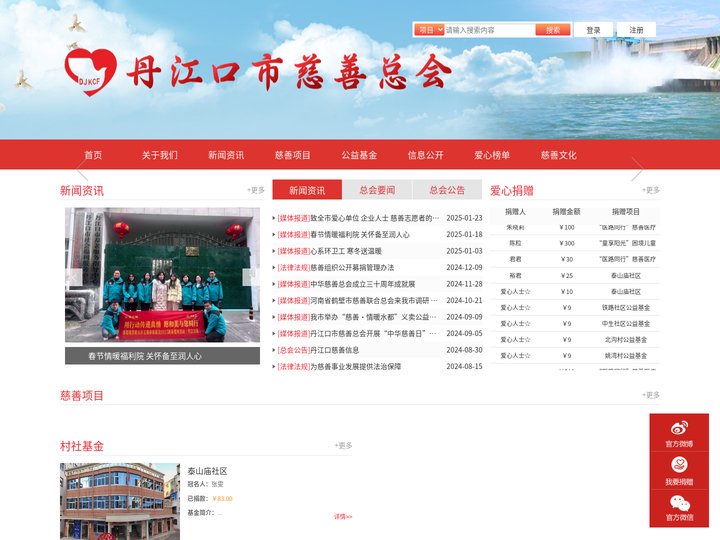The image size is (720, 540).
Task: Open 慈善项目 in the navigation bar
Action: pyautogui.click(x=292, y=155)
